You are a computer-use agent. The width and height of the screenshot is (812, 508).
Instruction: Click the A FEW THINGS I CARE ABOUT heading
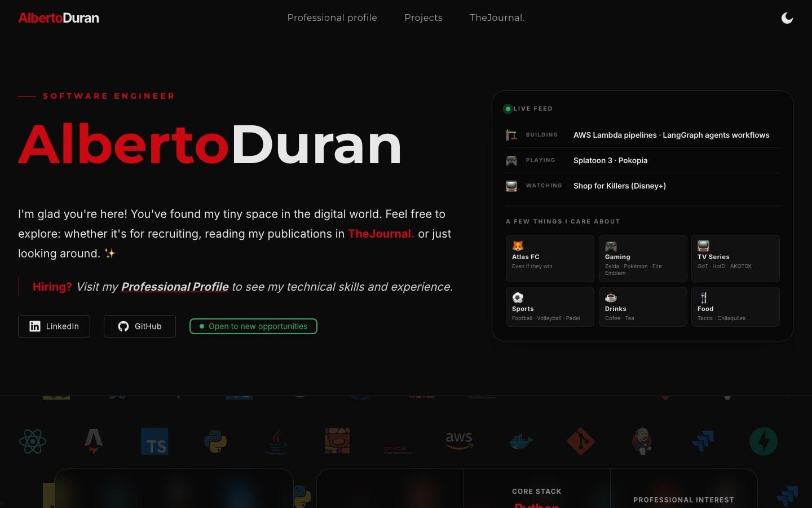click(x=563, y=221)
